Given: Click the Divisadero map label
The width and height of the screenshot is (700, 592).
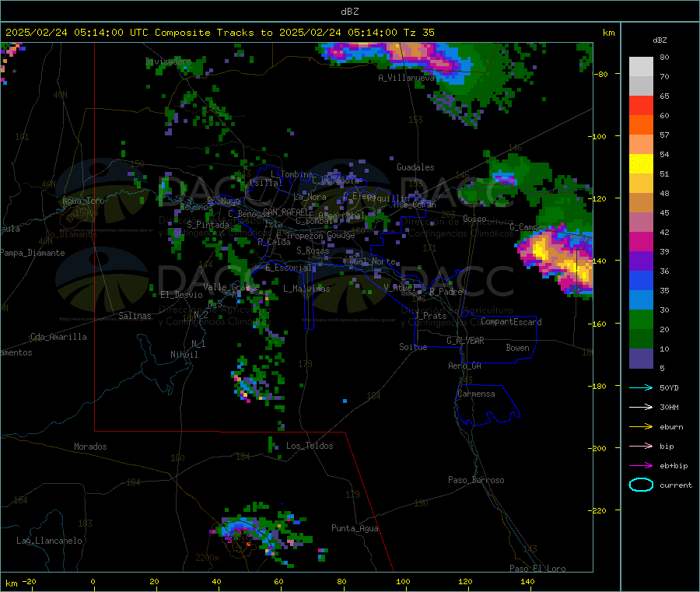Looking at the screenshot, I should click(x=168, y=61).
